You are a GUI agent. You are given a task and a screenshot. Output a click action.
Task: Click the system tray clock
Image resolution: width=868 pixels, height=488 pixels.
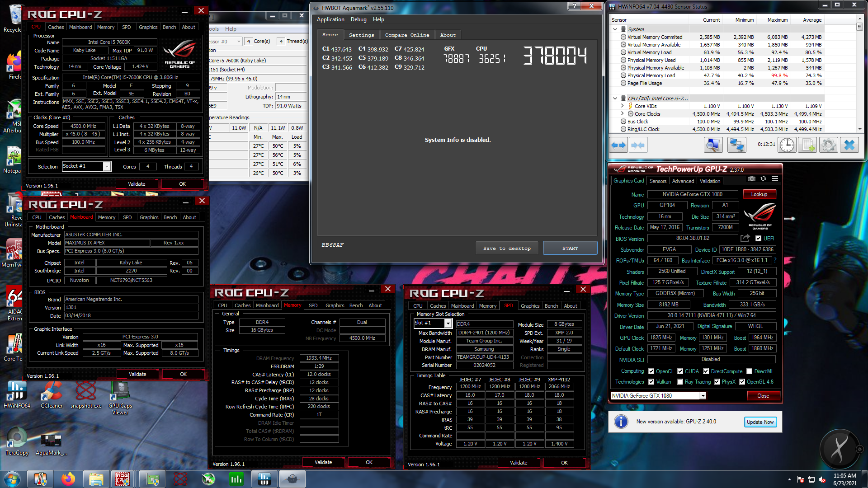[844, 479]
